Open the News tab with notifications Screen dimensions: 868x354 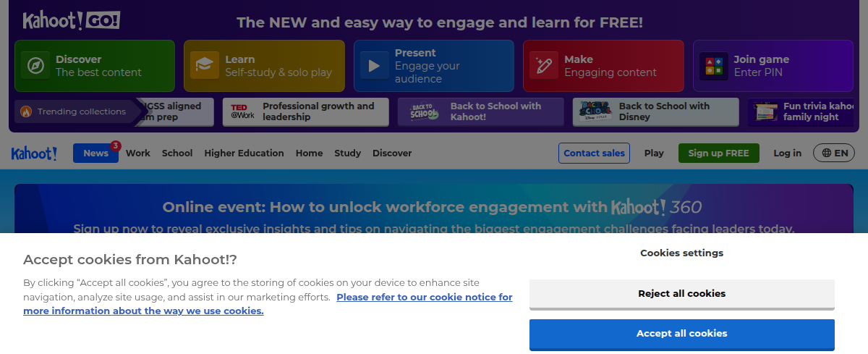tap(95, 153)
